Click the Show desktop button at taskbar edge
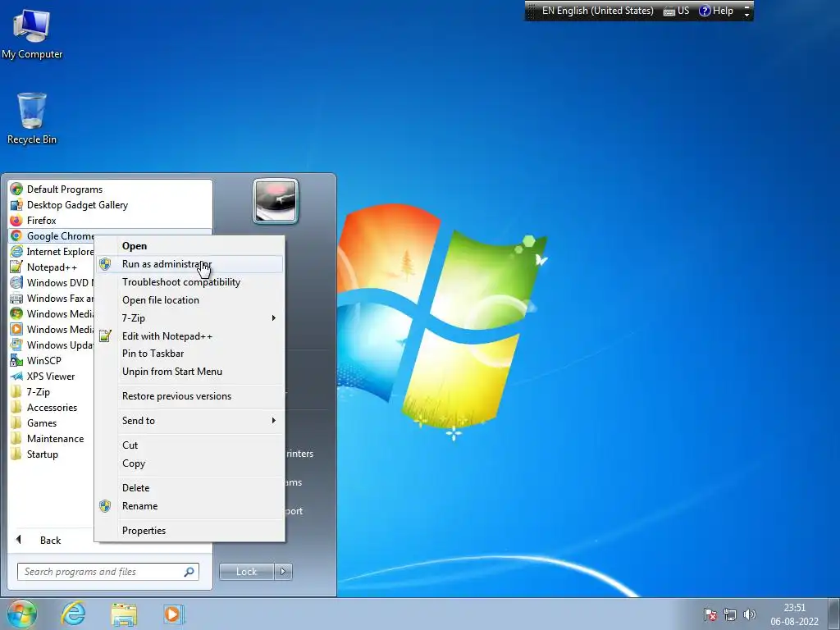Screen dimensions: 840x630 click(x=834, y=614)
